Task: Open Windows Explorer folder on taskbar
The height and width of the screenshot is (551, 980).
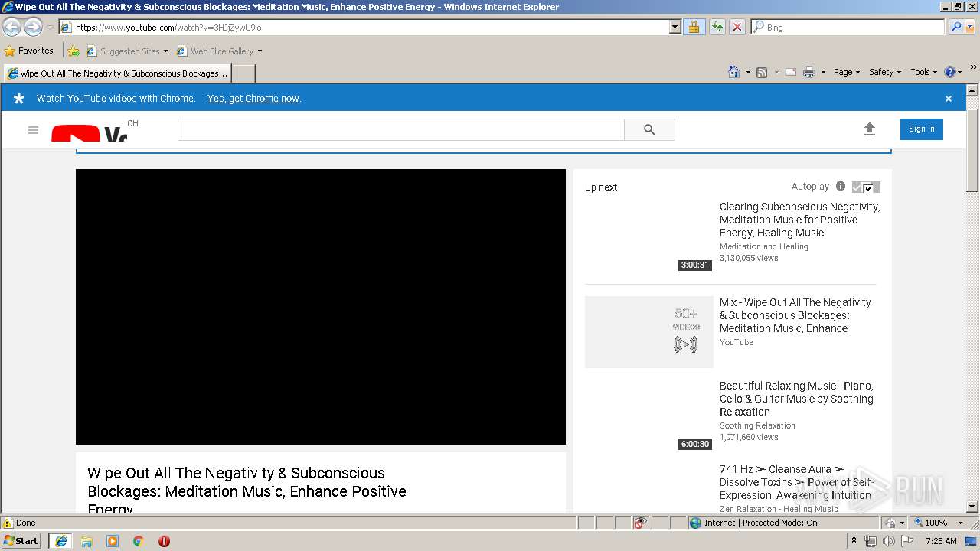Action: [87, 541]
